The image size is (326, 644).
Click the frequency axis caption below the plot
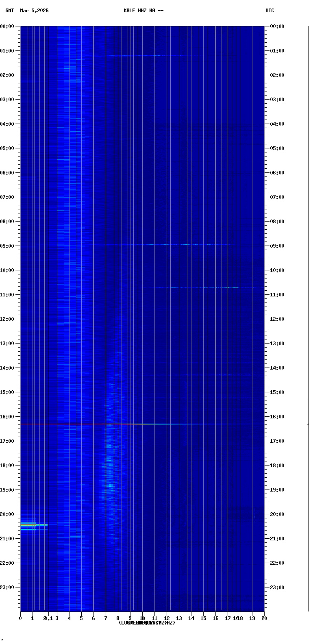(147, 623)
